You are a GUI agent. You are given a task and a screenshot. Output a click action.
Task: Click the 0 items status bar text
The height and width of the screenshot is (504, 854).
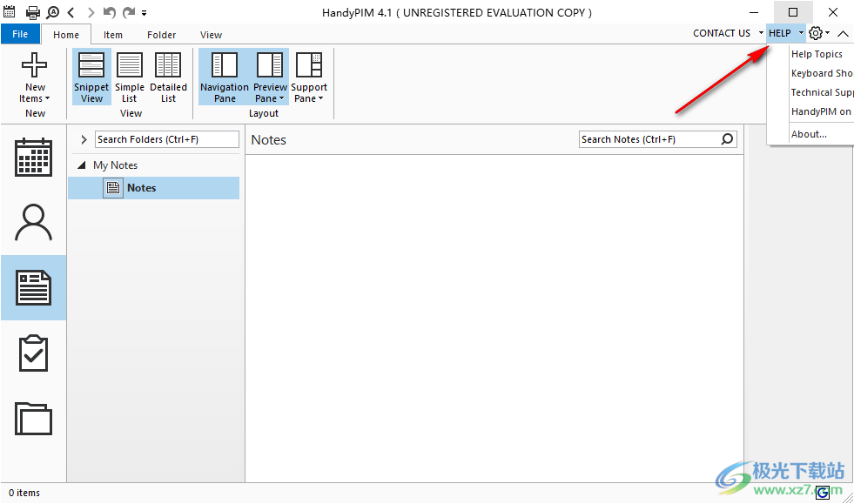[x=24, y=493]
